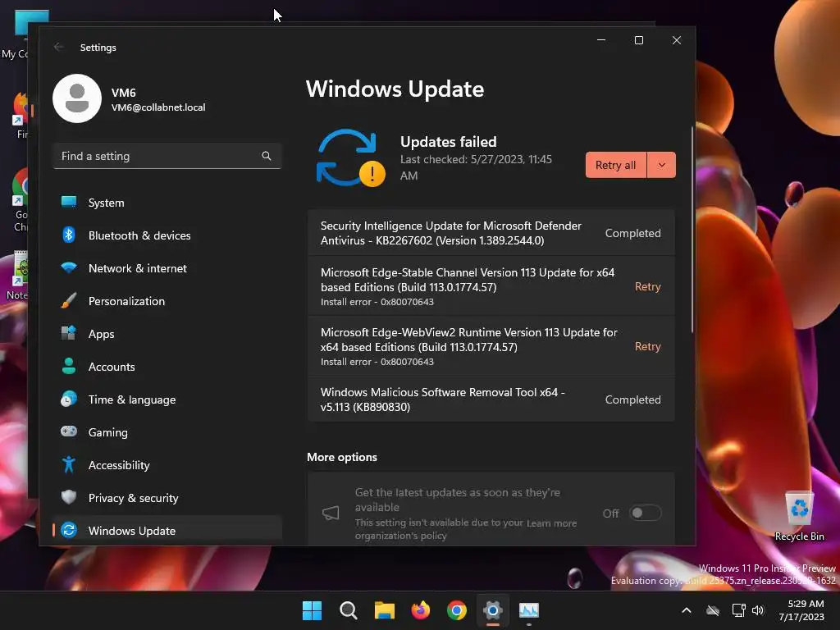Select the Network & internet Wi-Fi icon
The image size is (840, 630).
click(x=69, y=267)
